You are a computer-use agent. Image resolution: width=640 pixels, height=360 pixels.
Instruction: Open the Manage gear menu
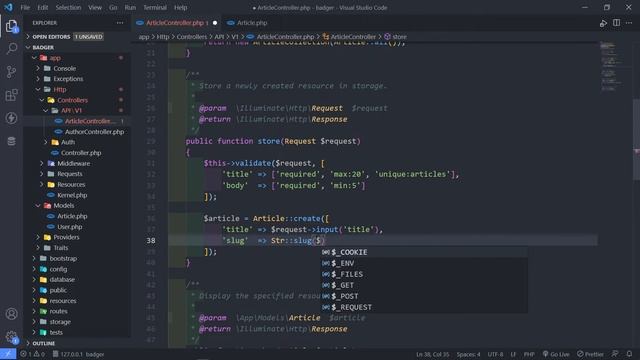[11, 337]
